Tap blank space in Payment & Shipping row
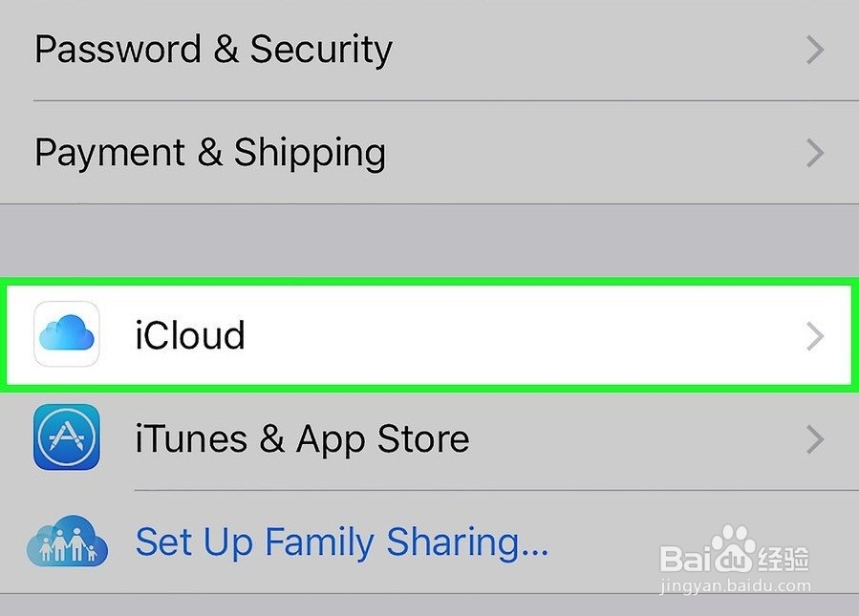859x616 pixels. [x=592, y=153]
